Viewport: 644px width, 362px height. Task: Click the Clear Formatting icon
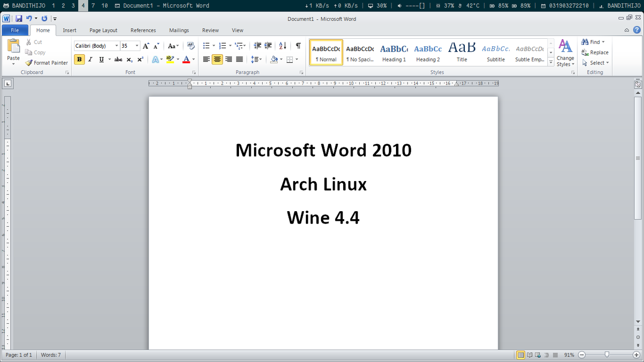point(191,46)
